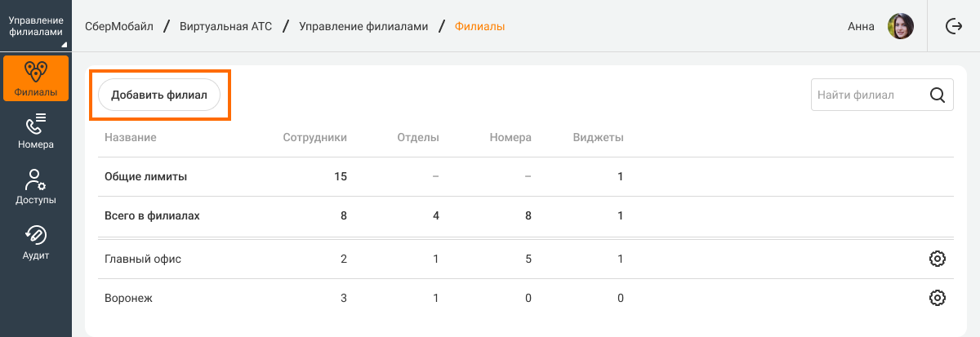Image resolution: width=980 pixels, height=337 pixels.
Task: Expand the Управление филиалами module switcher
Action: click(x=36, y=26)
